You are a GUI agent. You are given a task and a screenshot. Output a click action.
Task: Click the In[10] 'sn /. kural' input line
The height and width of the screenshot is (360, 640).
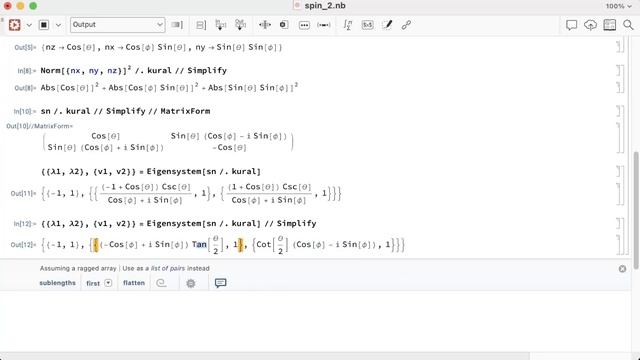coord(125,111)
